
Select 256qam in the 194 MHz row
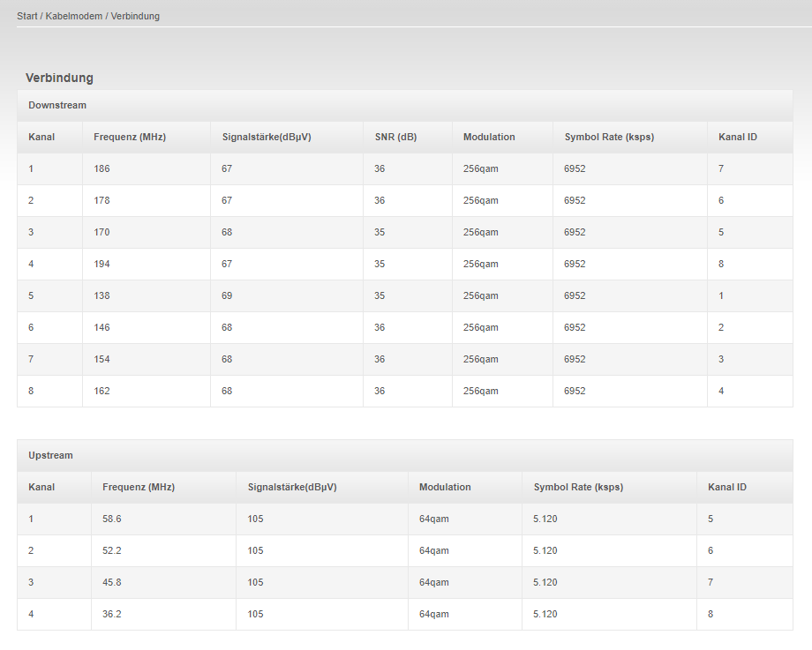point(480,264)
